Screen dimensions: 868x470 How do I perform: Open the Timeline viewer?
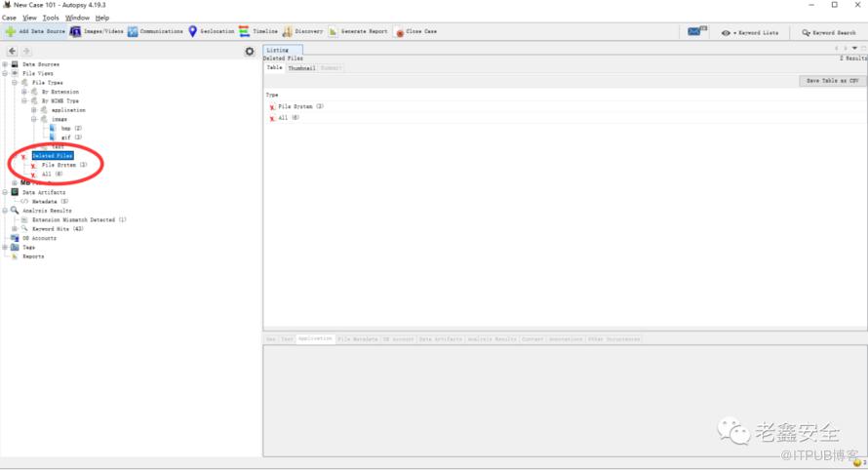244,31
